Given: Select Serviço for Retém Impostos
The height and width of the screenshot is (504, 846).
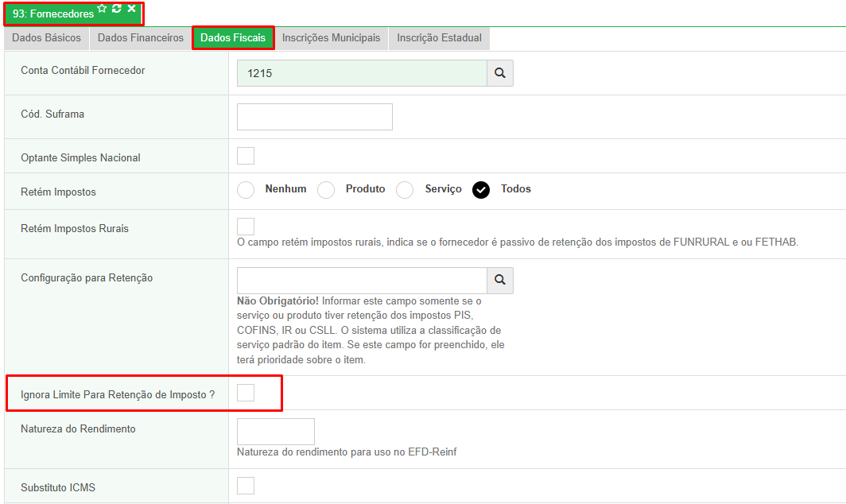Looking at the screenshot, I should 405,190.
